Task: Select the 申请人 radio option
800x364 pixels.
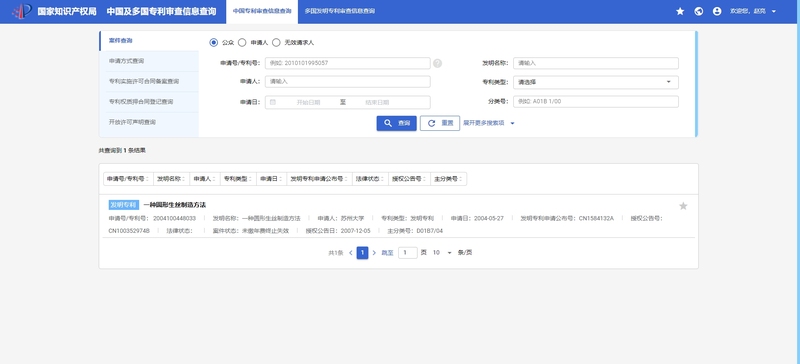Action: [242, 43]
